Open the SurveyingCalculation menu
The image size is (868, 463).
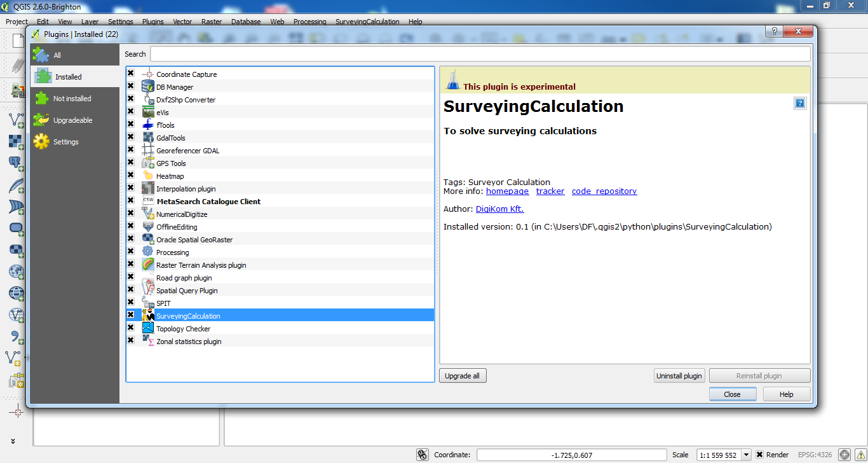point(367,22)
